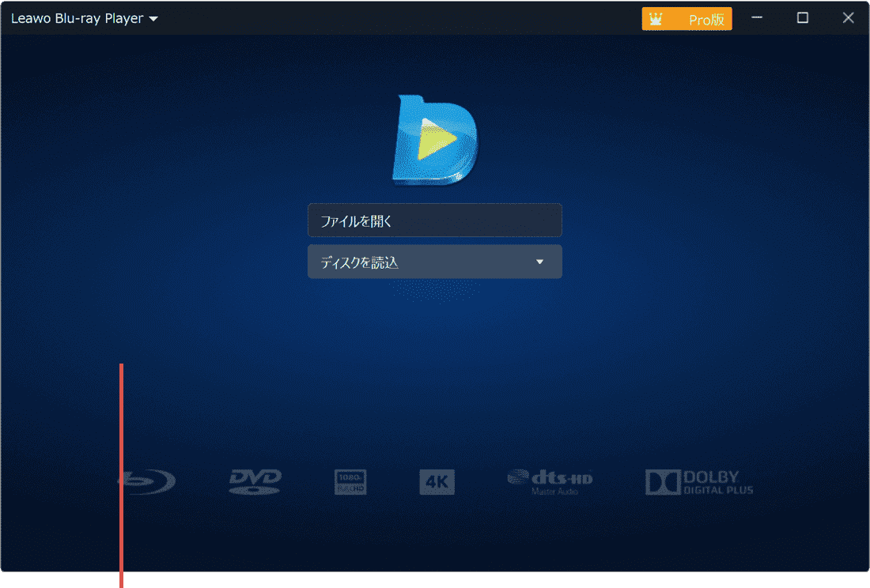The width and height of the screenshot is (870, 588).
Task: Close the Leawo Blu-ray Player window
Action: click(x=849, y=18)
